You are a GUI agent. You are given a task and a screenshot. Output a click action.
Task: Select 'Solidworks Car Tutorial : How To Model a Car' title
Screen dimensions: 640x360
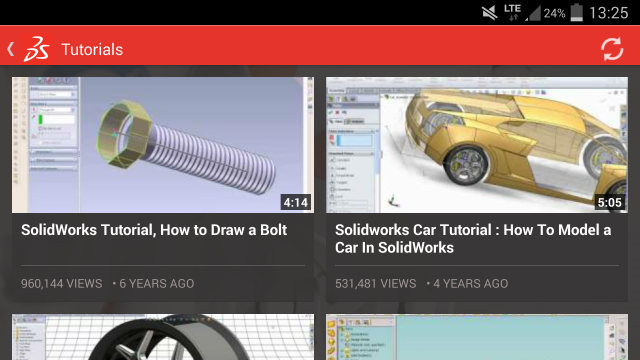coord(473,238)
